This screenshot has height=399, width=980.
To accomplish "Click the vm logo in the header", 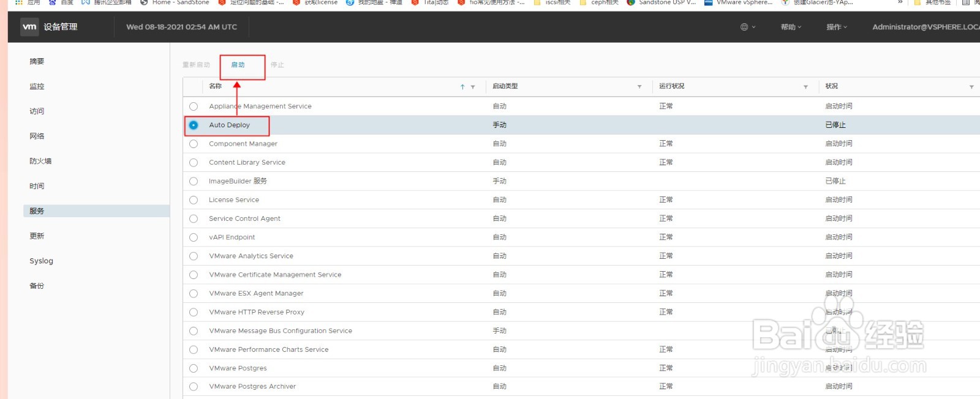I will (29, 26).
